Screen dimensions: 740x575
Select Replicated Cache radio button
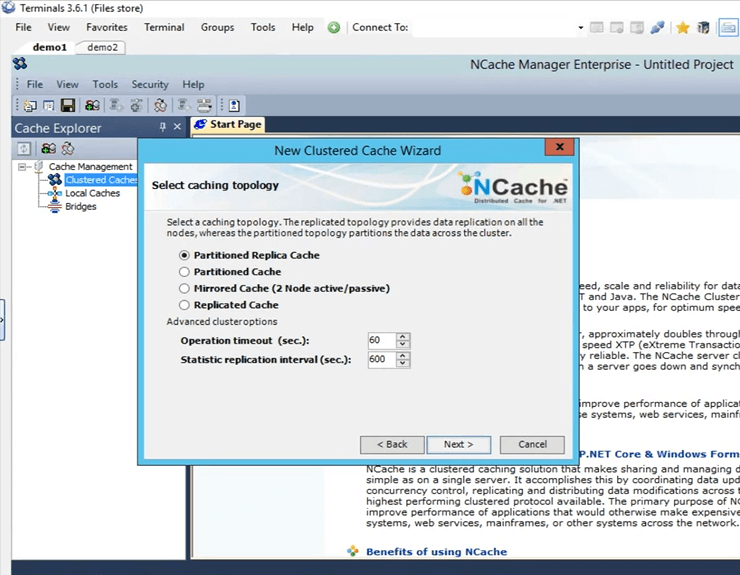pos(184,305)
